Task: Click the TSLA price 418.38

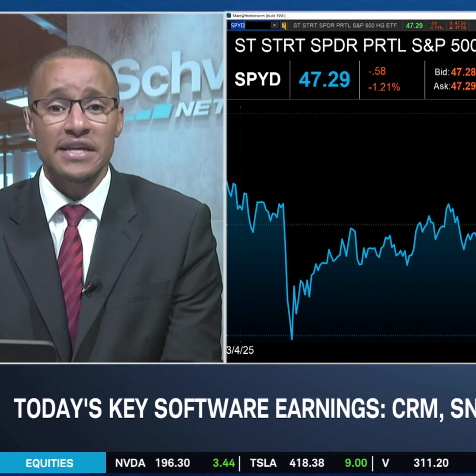Action: tap(307, 463)
